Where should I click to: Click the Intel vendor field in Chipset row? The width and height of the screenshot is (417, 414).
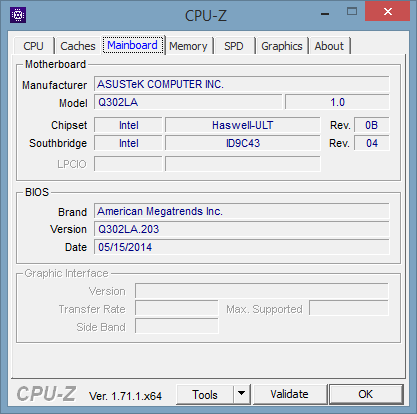128,125
